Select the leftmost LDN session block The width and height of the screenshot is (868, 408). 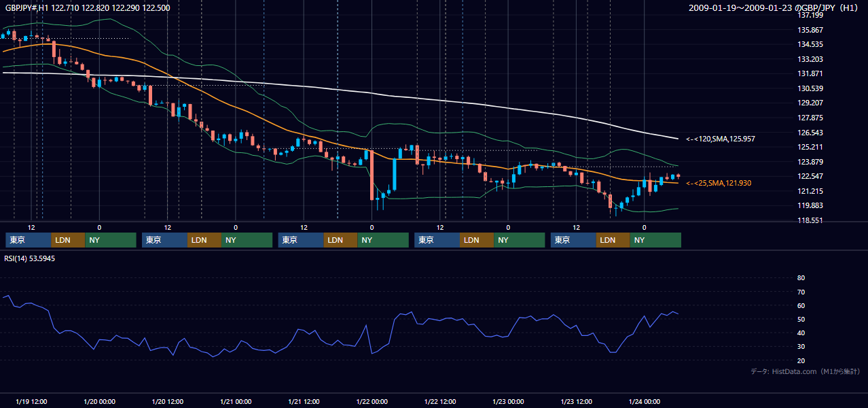pos(69,240)
